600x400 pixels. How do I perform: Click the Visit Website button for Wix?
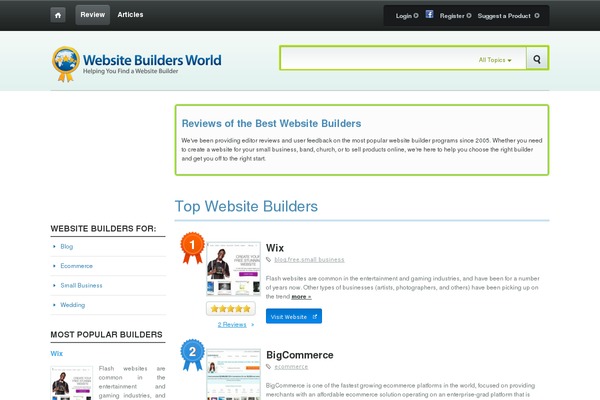click(x=294, y=316)
